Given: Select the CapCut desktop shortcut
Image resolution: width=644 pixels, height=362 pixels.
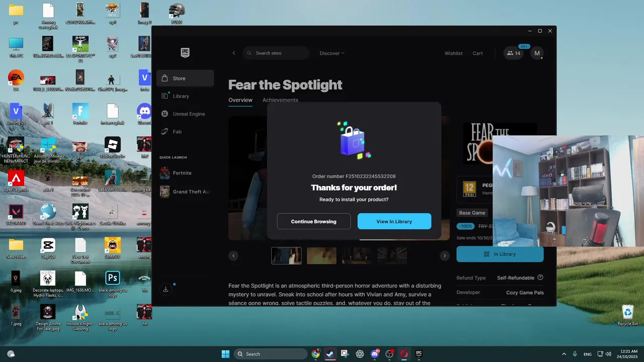Looking at the screenshot, I should [48, 248].
